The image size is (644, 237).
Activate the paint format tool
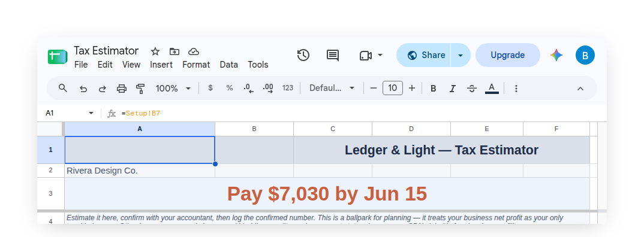point(140,89)
